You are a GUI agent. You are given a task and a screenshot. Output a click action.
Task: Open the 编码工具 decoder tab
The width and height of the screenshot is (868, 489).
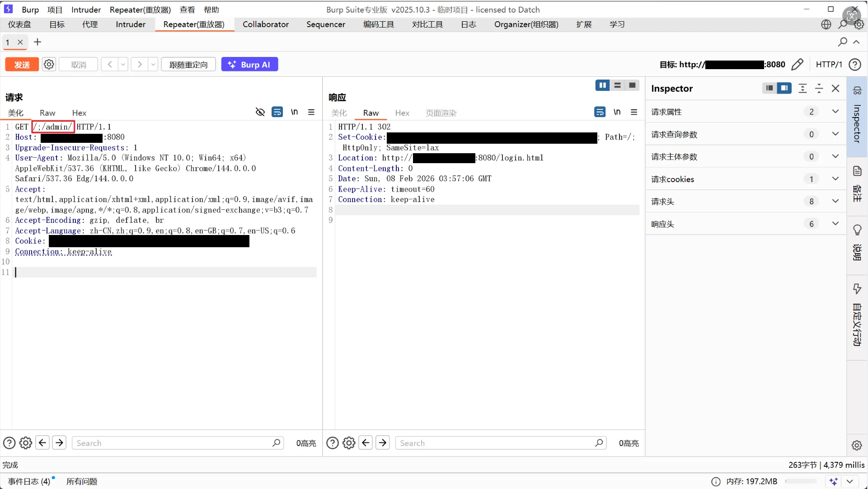click(x=379, y=24)
